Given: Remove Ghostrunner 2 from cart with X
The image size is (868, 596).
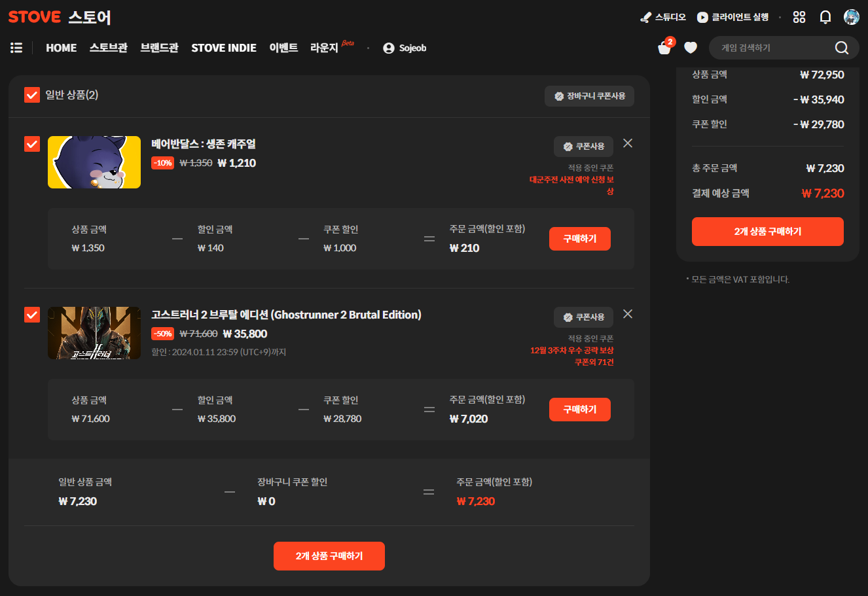Looking at the screenshot, I should pyautogui.click(x=628, y=314).
